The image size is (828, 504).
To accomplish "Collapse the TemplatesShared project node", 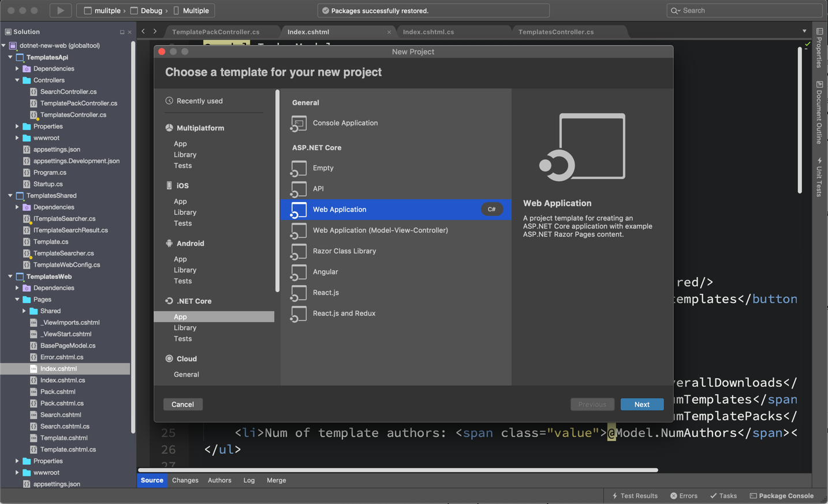I will pos(10,196).
